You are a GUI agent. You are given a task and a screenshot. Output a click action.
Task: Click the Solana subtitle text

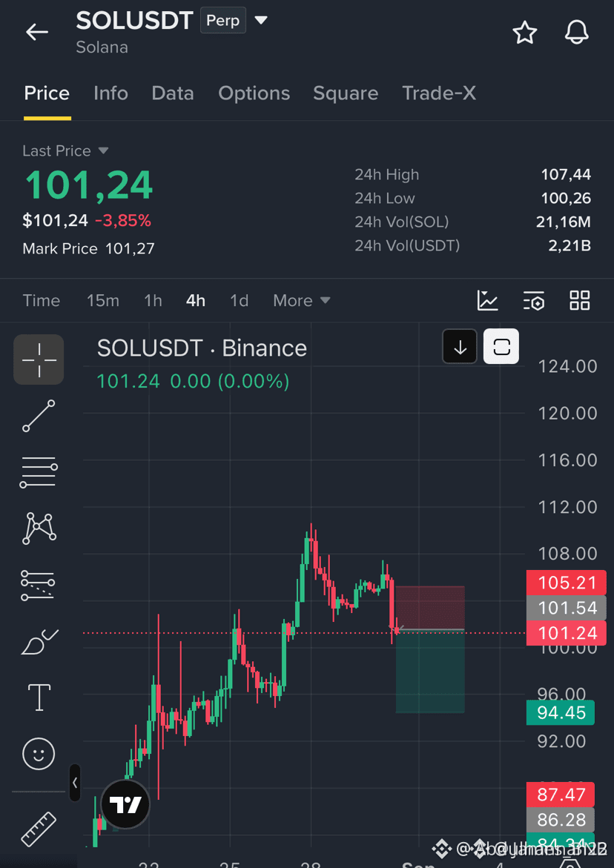102,47
